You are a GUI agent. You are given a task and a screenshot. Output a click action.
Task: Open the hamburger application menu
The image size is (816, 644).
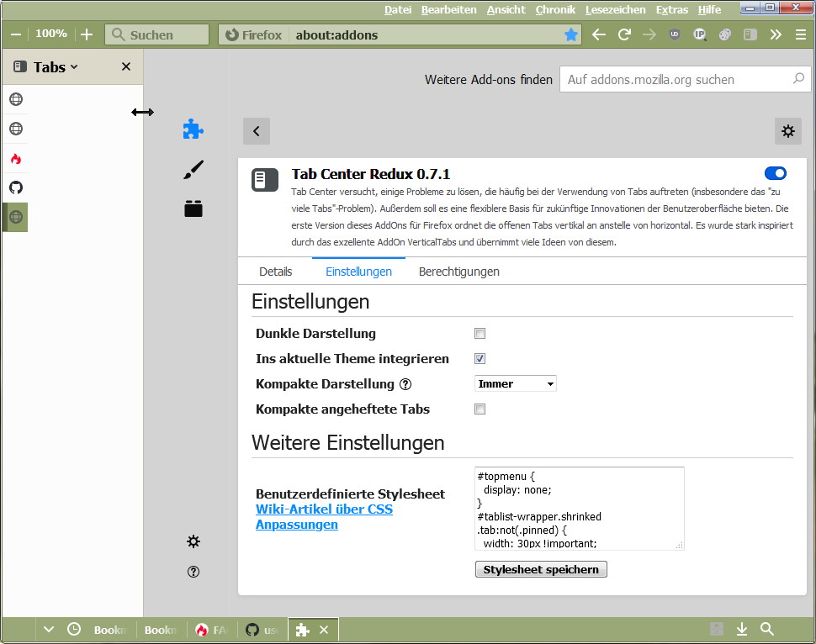(x=801, y=34)
